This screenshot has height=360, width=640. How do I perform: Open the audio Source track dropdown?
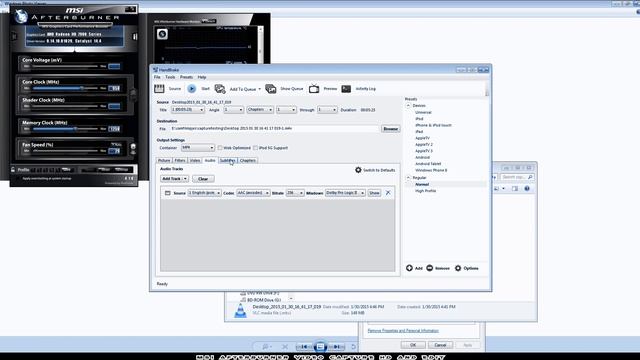coord(204,193)
